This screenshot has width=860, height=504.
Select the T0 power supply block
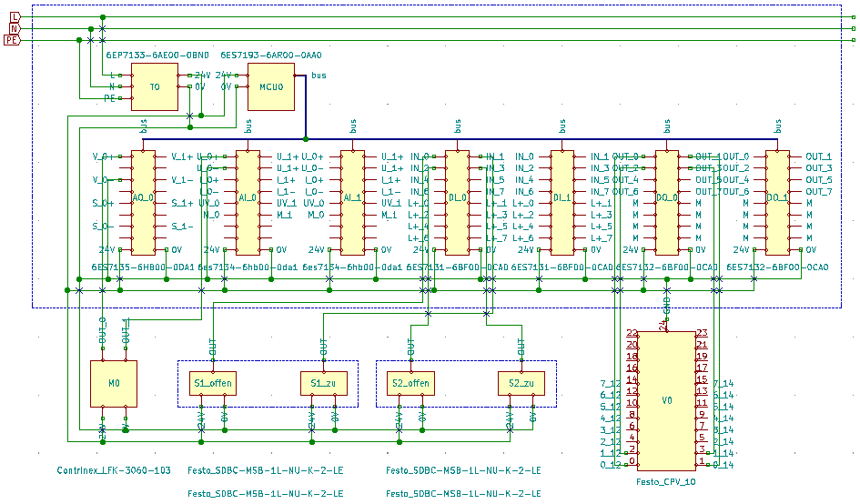pyautogui.click(x=156, y=86)
